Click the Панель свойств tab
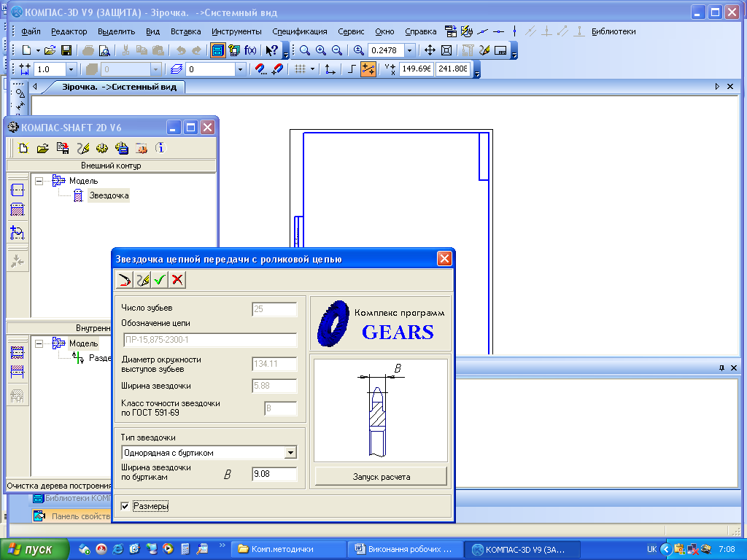This screenshot has height=560, width=747. click(x=73, y=516)
